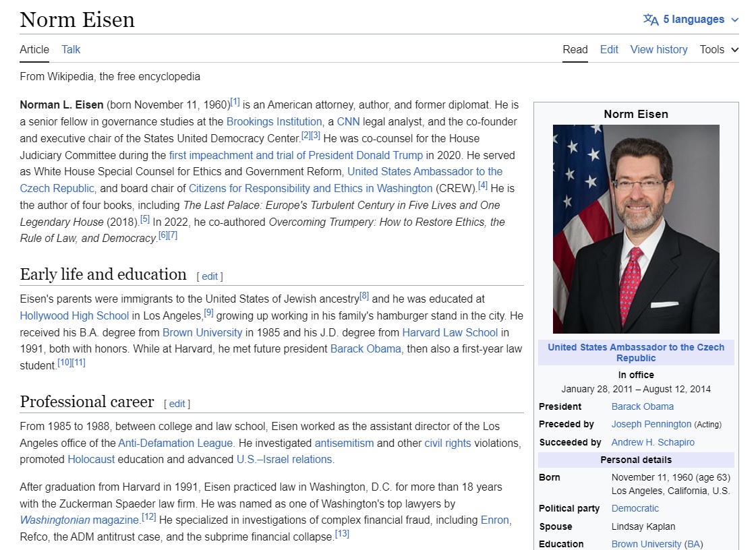Open the Hollywood High School link
The height and width of the screenshot is (550, 756).
coord(74,315)
